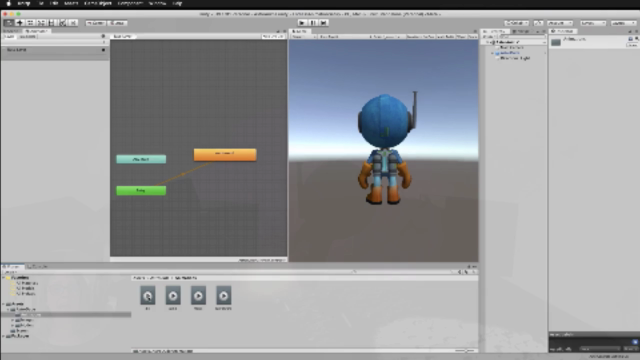
Task: Adjust the Game view scale slider
Action: [386, 37]
